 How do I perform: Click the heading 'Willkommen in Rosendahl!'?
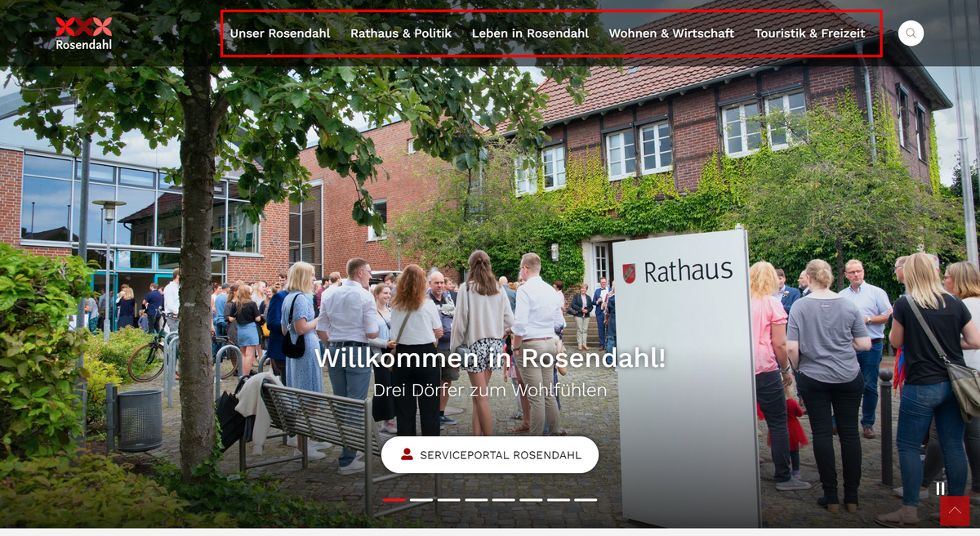490,358
